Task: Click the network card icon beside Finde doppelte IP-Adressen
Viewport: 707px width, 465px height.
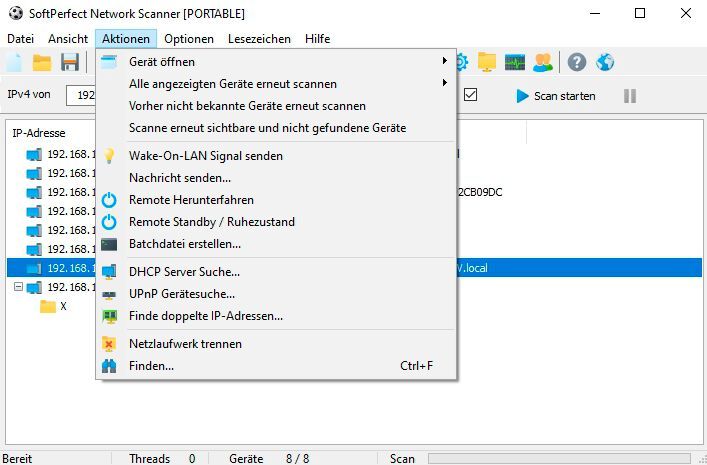Action: [x=109, y=317]
